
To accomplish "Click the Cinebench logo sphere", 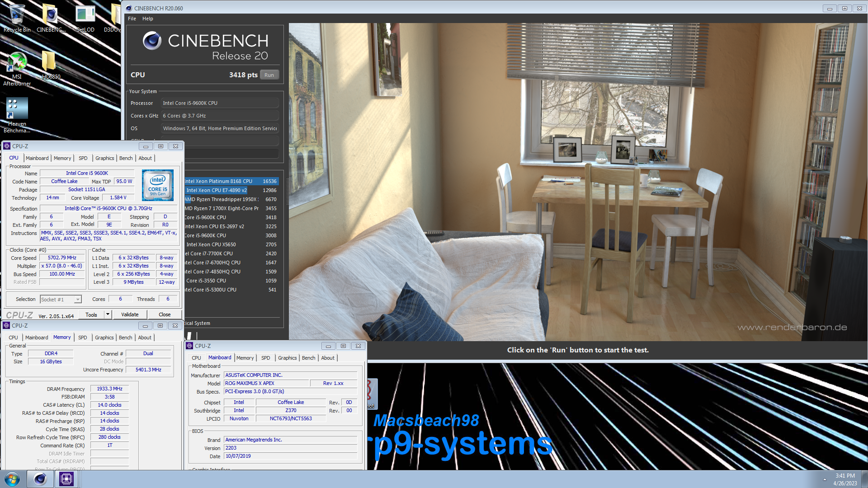I will [x=152, y=41].
